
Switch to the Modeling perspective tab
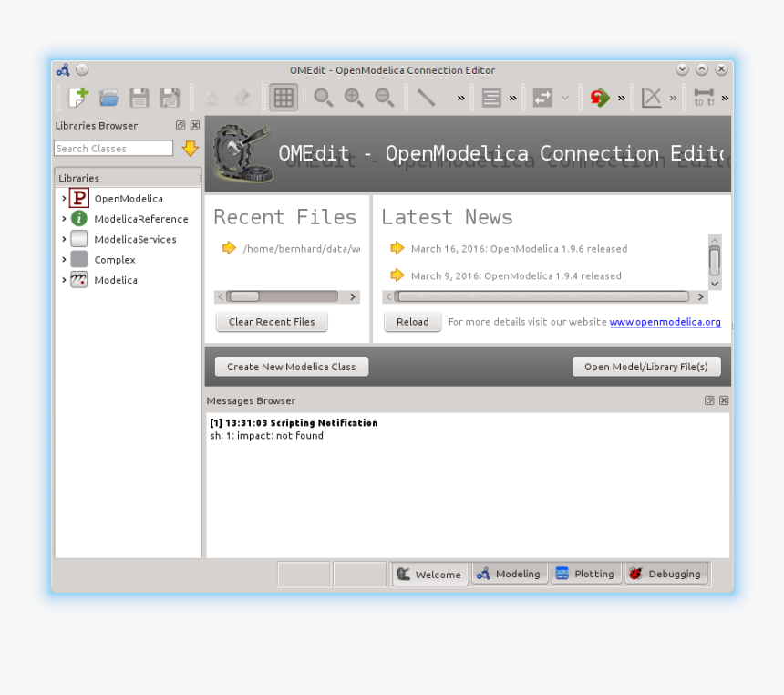(x=509, y=574)
